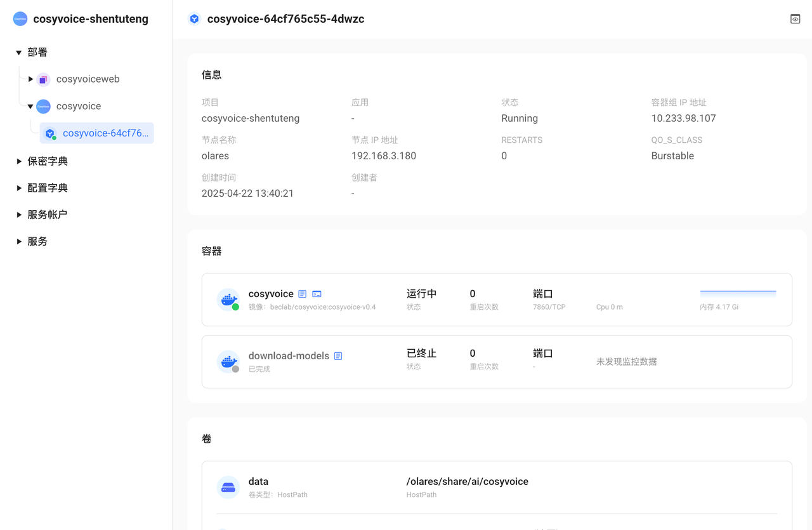
Task: Toggle the view icon at top right
Action: (795, 19)
